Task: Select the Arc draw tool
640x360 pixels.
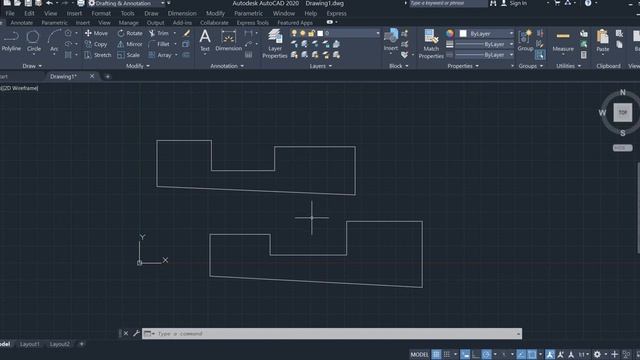Action: tap(54, 41)
